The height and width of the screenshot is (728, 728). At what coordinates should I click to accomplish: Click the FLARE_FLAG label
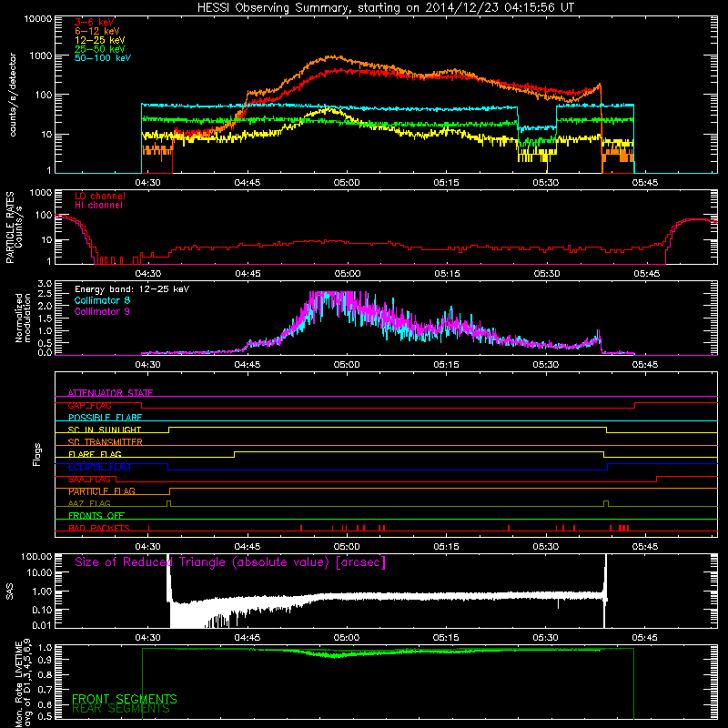pyautogui.click(x=95, y=454)
